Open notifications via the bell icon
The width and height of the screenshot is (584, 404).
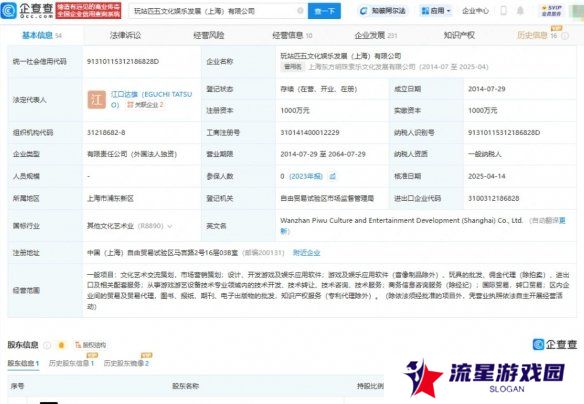tap(520, 11)
